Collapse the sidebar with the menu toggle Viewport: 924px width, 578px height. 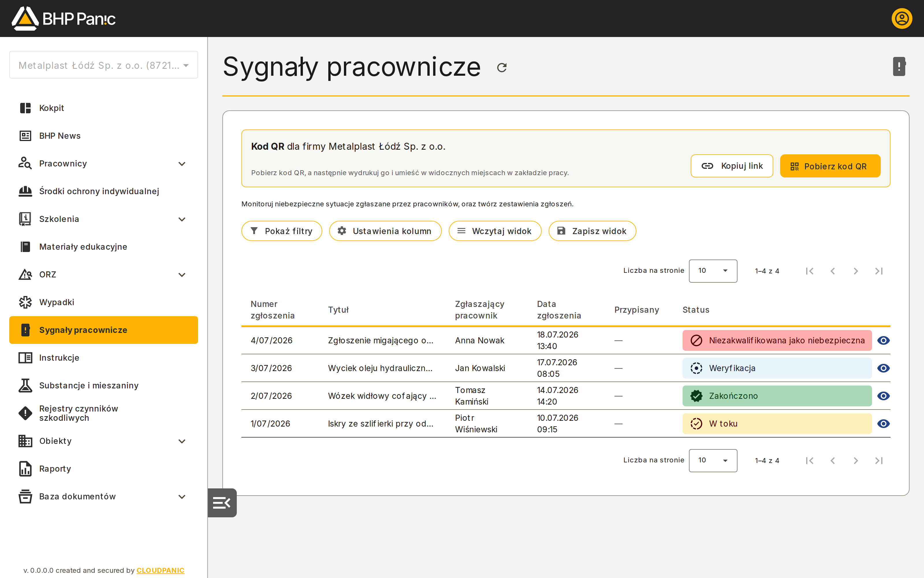click(222, 503)
